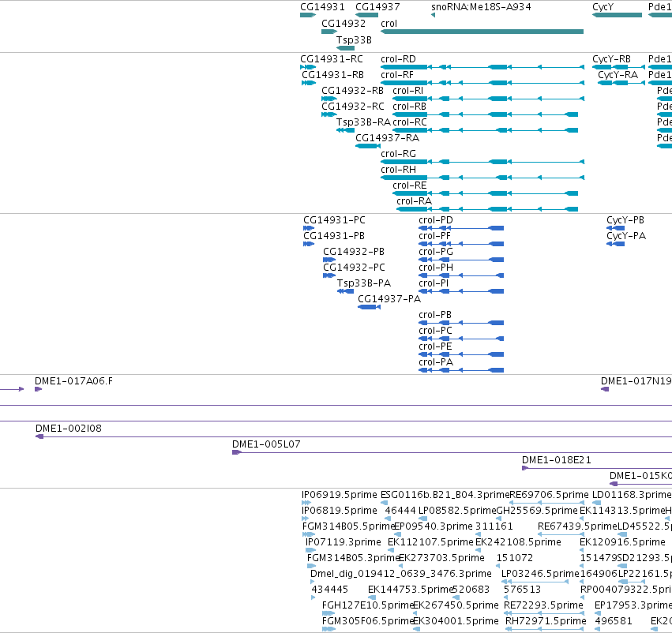Click the crol-RH transcript label
The image size is (672, 633).
pyautogui.click(x=398, y=170)
